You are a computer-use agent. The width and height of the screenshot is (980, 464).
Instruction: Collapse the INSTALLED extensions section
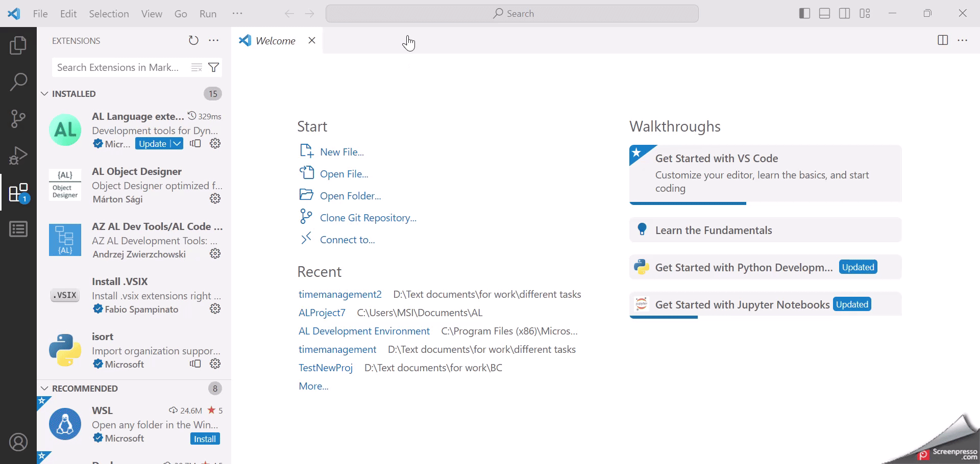45,94
